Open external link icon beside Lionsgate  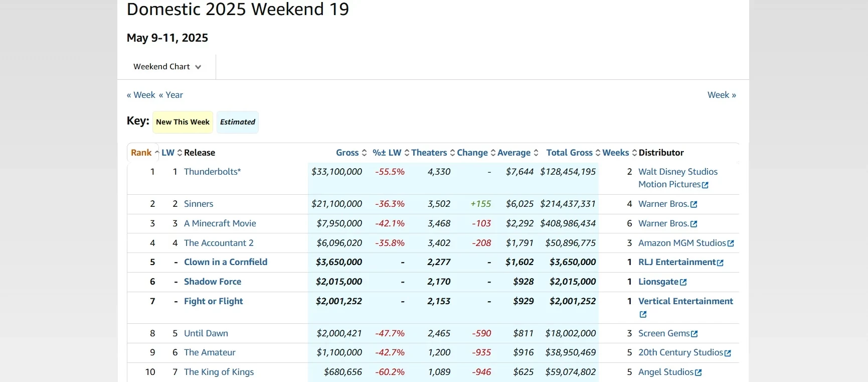(x=683, y=283)
